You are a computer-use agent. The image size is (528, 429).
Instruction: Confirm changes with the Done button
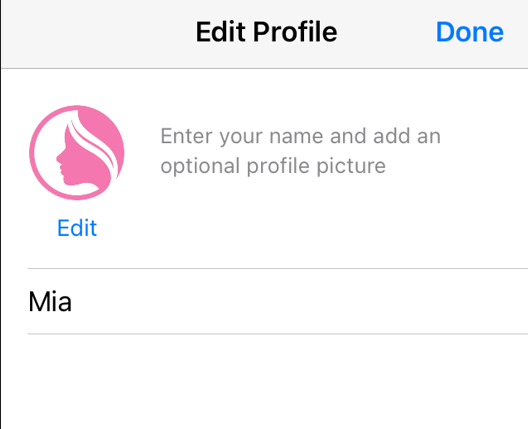click(x=470, y=32)
